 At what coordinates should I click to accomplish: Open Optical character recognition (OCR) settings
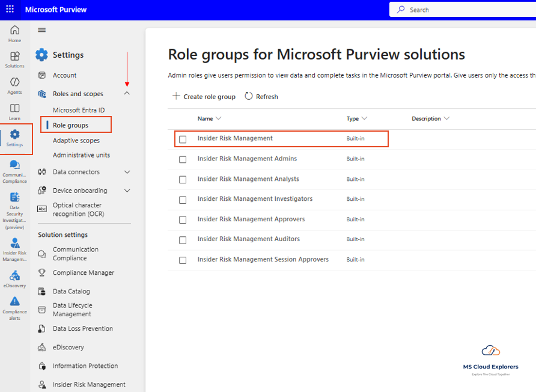78,209
